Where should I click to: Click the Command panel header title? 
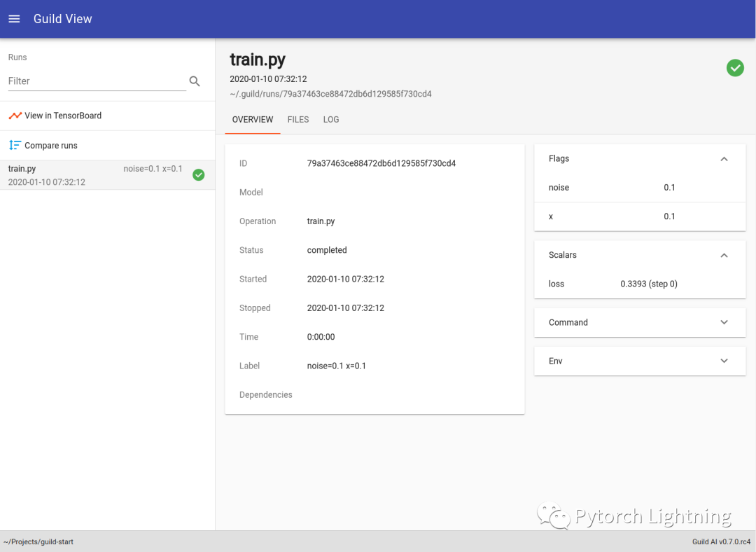(x=568, y=322)
